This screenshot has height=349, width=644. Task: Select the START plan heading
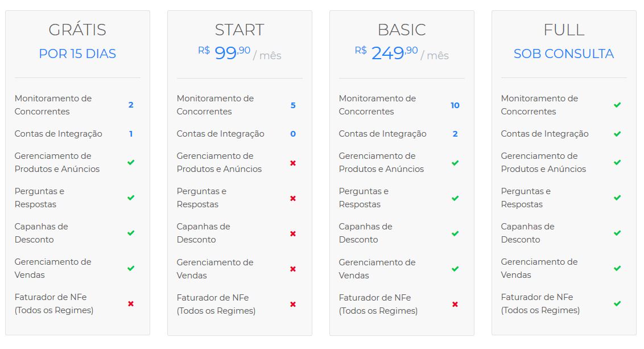pyautogui.click(x=240, y=30)
